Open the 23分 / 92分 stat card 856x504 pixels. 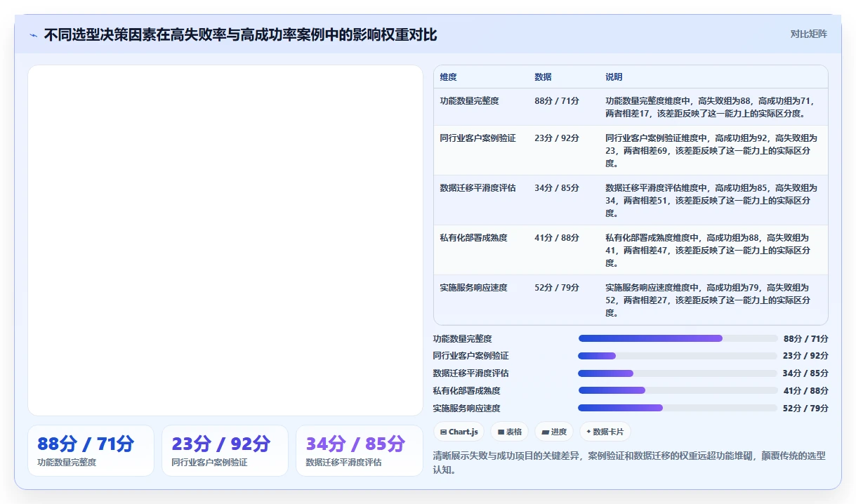(x=225, y=451)
